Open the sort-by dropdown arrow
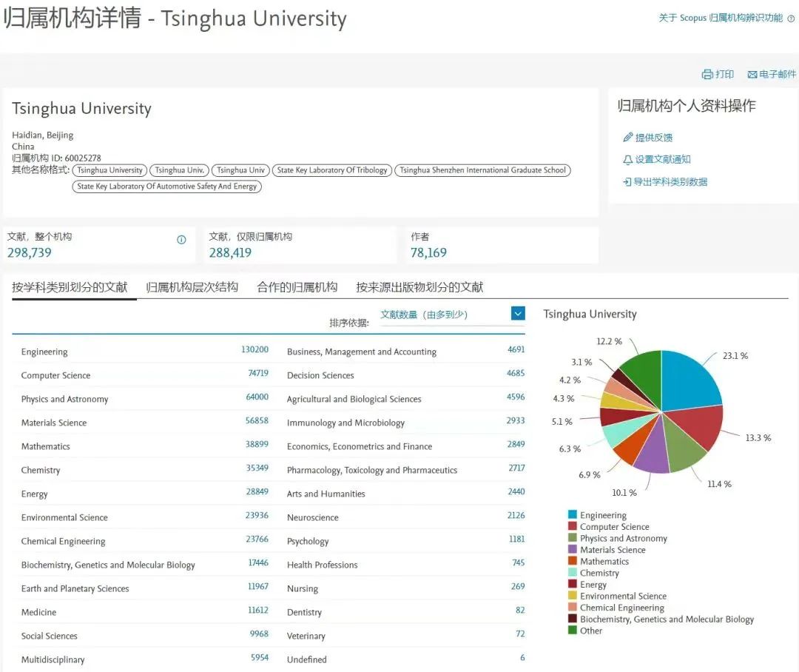The image size is (799, 672). tap(518, 313)
